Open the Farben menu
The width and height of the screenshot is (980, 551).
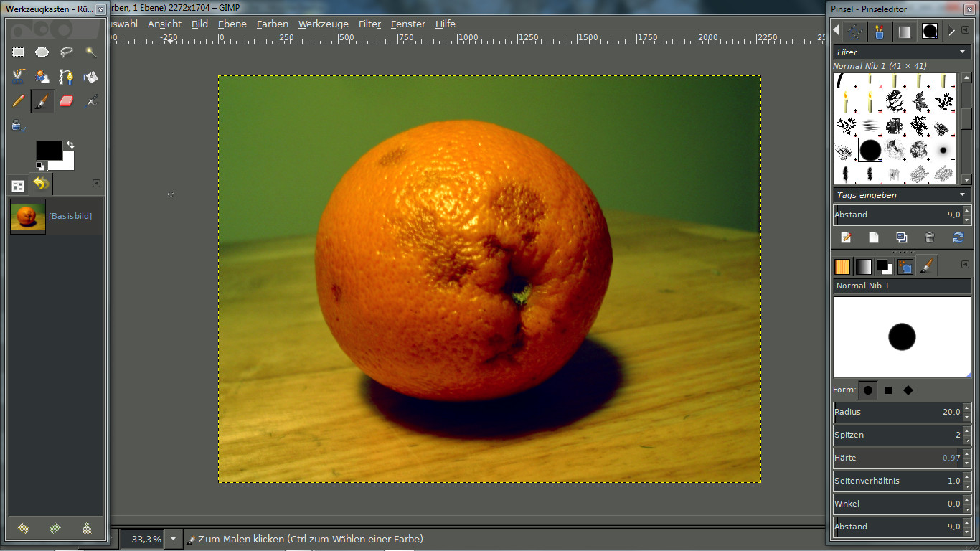[x=272, y=24]
